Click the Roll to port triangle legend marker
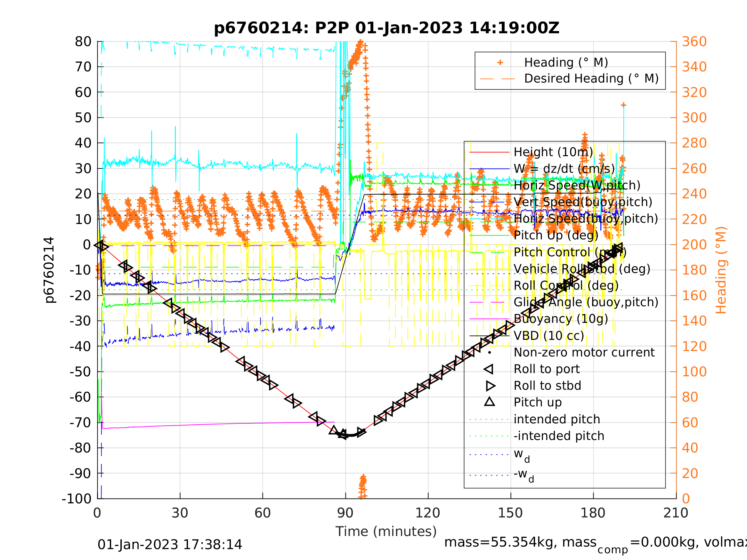 (x=489, y=369)
